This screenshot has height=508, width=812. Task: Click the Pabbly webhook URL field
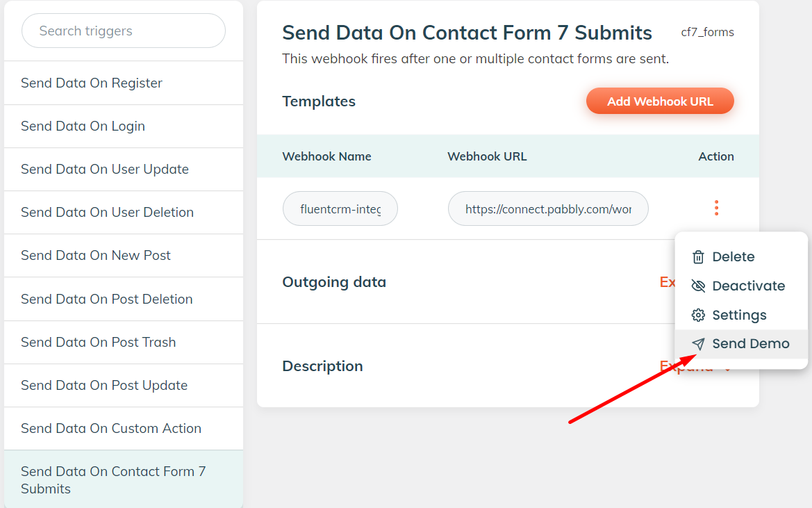(x=548, y=208)
